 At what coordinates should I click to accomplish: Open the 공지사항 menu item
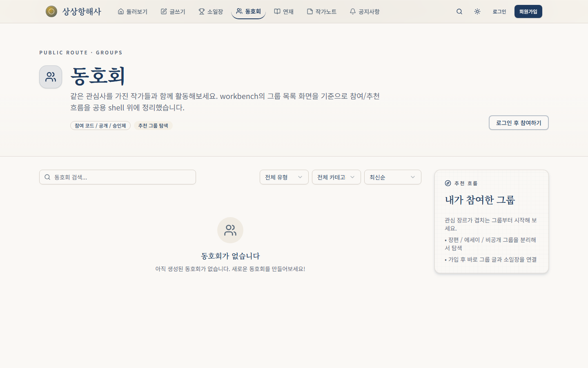[x=365, y=11]
